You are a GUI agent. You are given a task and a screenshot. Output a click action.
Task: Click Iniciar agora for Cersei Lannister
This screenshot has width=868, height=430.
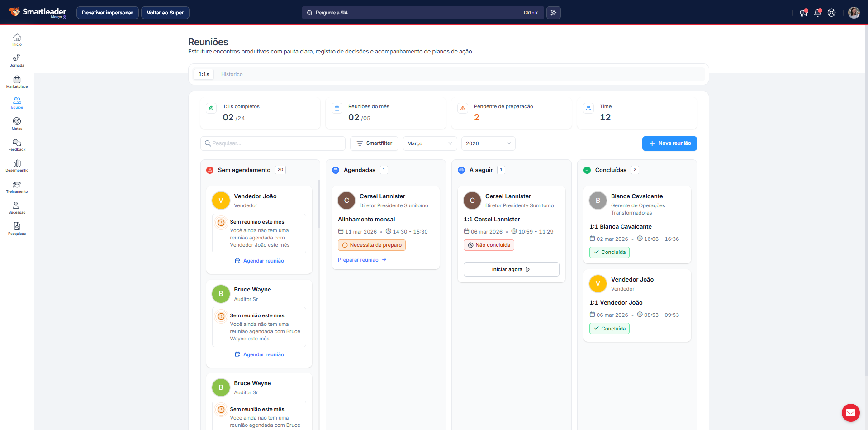coord(511,269)
